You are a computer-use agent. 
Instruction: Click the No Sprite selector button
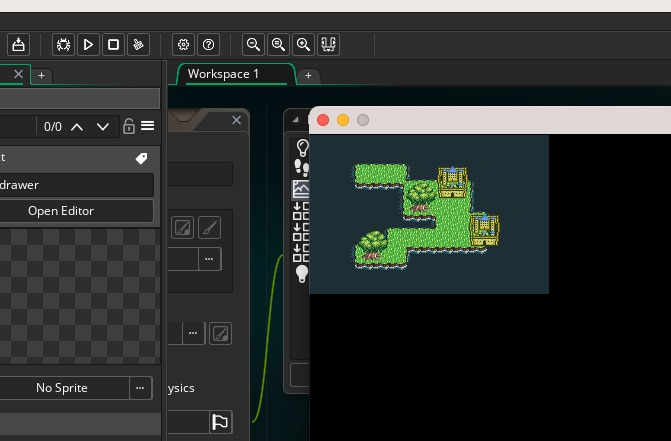point(64,388)
